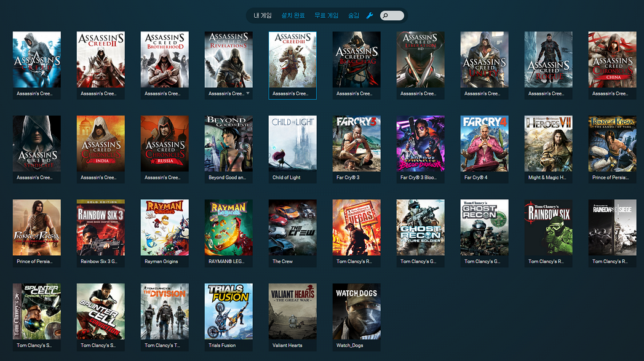The width and height of the screenshot is (644, 361).
Task: Show the 숨김 tab
Action: (354, 15)
